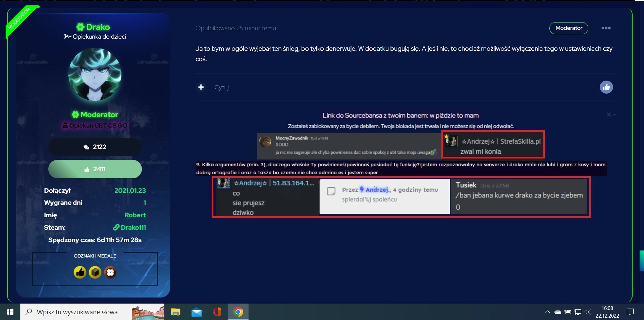Click the cube badge medal
644x320 pixels.
click(95, 272)
